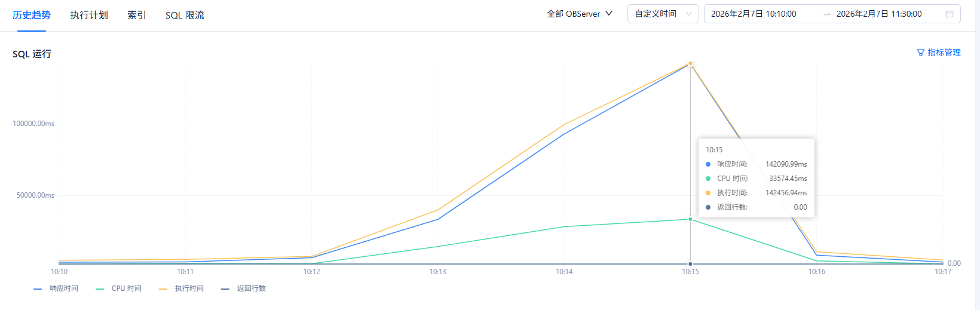Open the 自定义时间 time range dropdown
The height and width of the screenshot is (310, 980).
(x=663, y=14)
